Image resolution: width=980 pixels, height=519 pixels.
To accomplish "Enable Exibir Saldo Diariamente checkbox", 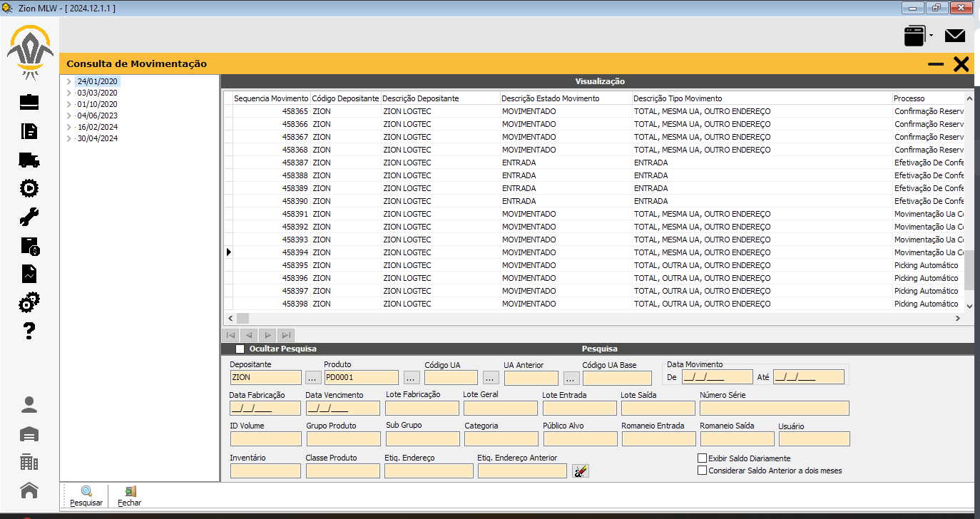I will pos(703,458).
